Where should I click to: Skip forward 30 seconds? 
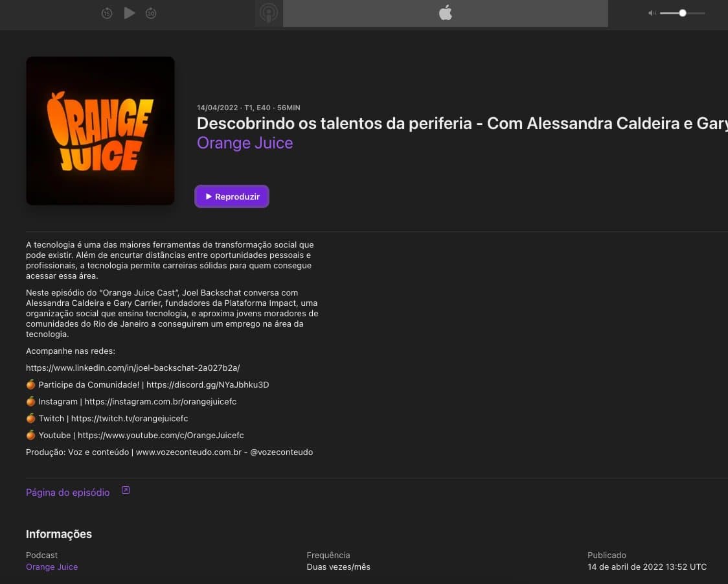coord(151,13)
